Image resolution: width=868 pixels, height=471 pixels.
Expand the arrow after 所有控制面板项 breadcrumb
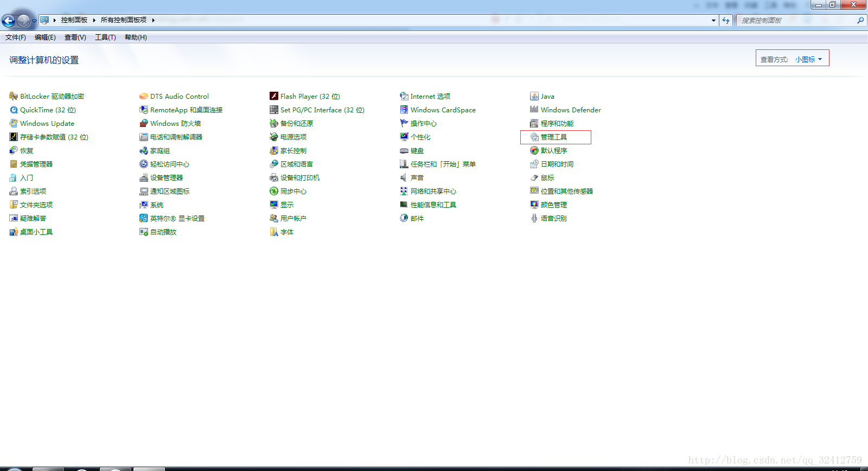coord(153,20)
